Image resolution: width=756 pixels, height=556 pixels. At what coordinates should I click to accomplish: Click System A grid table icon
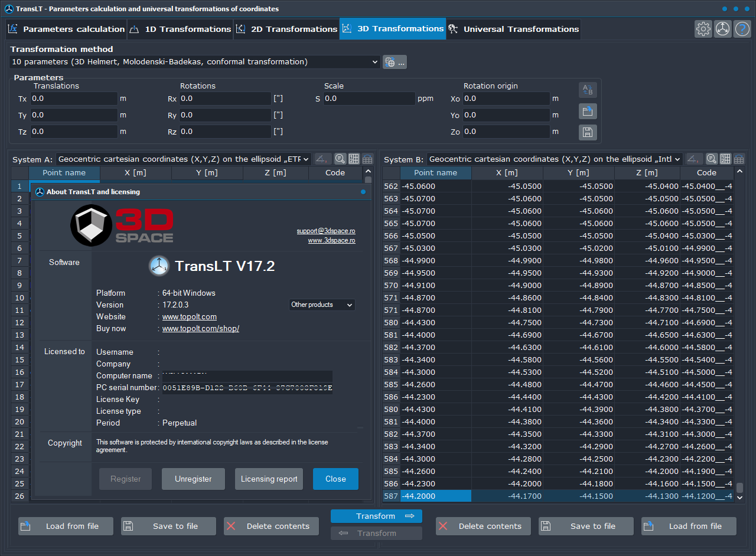coord(354,159)
